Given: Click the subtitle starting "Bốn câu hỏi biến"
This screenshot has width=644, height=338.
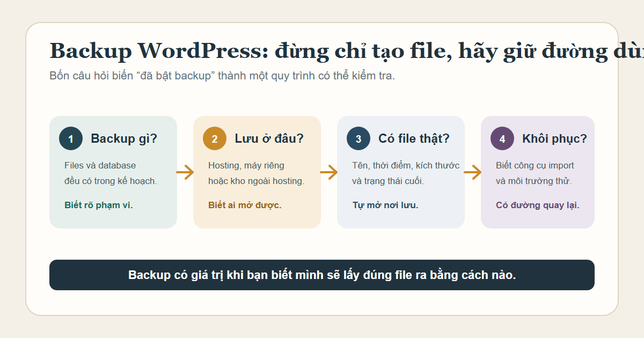Looking at the screenshot, I should [222, 76].
